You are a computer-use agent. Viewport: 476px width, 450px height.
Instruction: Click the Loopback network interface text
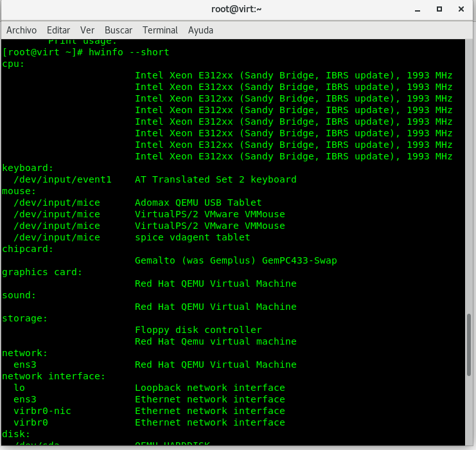(209, 388)
